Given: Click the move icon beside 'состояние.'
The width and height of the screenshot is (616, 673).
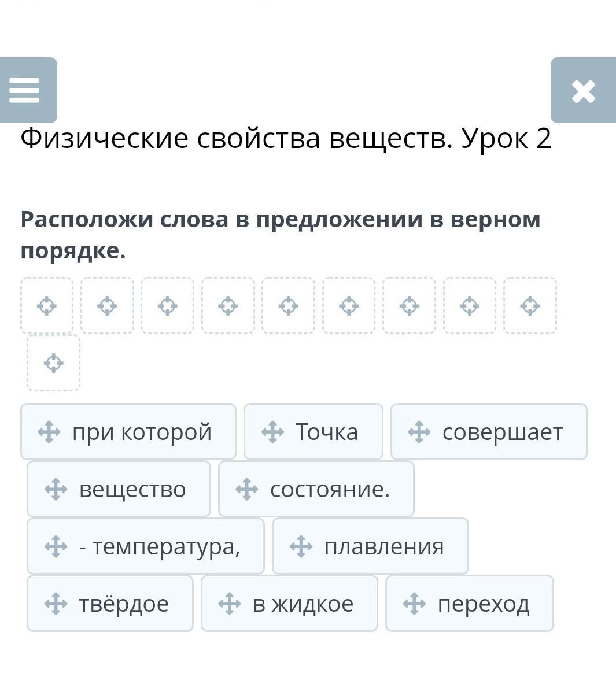Looking at the screenshot, I should click(x=247, y=489).
